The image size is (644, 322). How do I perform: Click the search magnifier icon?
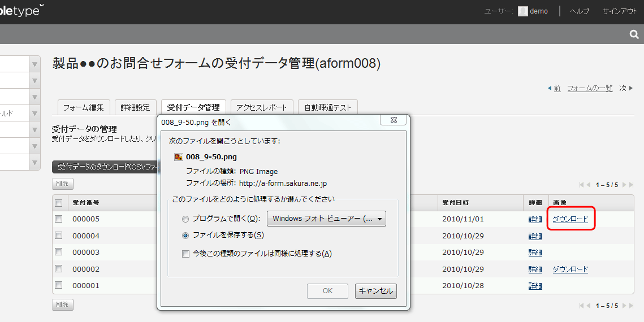(634, 35)
